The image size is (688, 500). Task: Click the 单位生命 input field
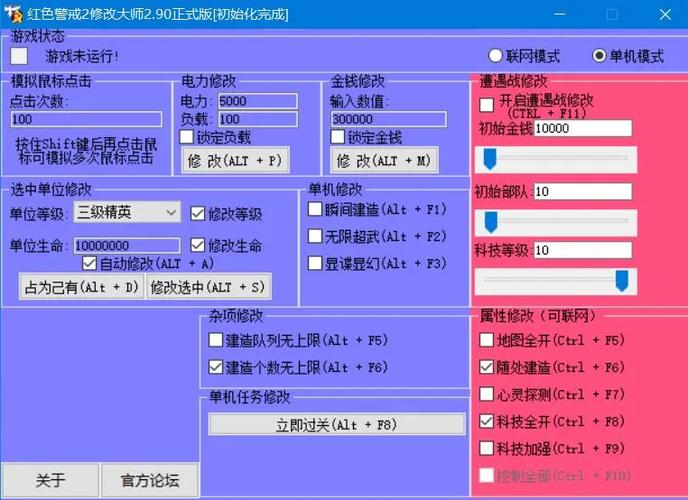coord(127,246)
